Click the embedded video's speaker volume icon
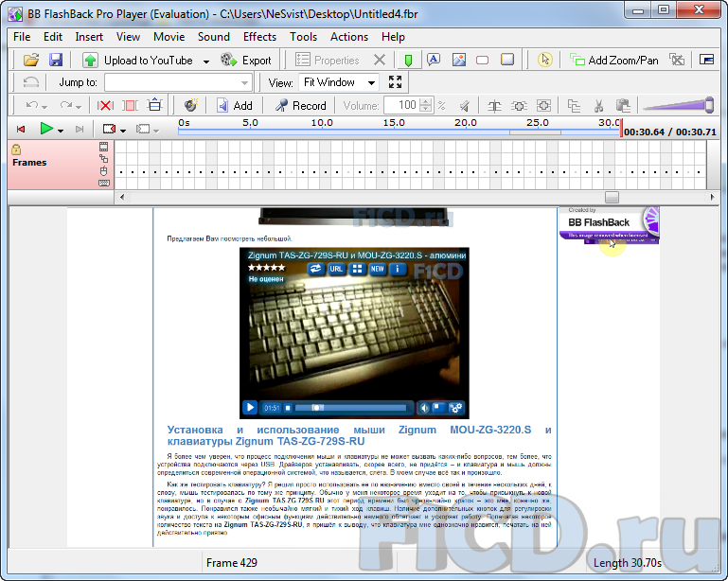This screenshot has width=728, height=581. pyautogui.click(x=424, y=408)
